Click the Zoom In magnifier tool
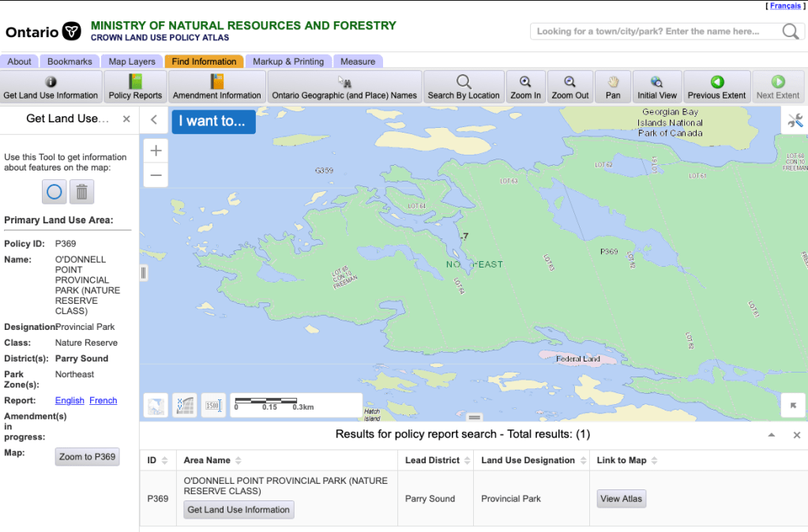Viewport: 808px width, 532px height. 525,87
